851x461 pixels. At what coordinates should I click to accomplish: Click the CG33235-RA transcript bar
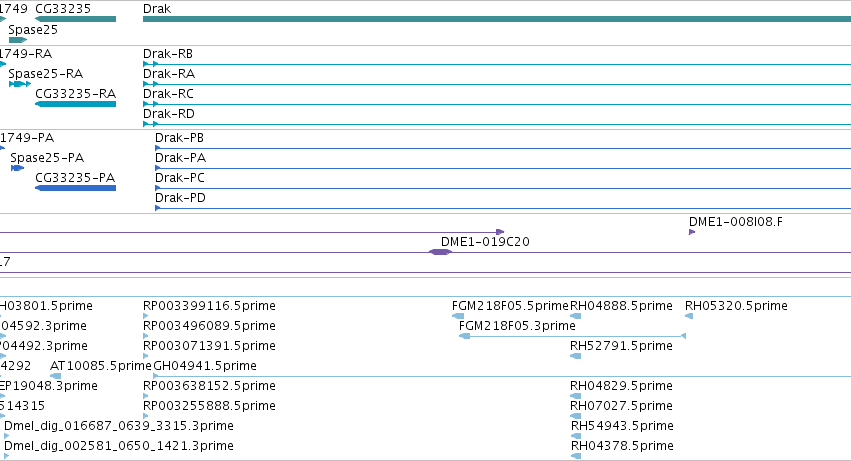point(75,104)
